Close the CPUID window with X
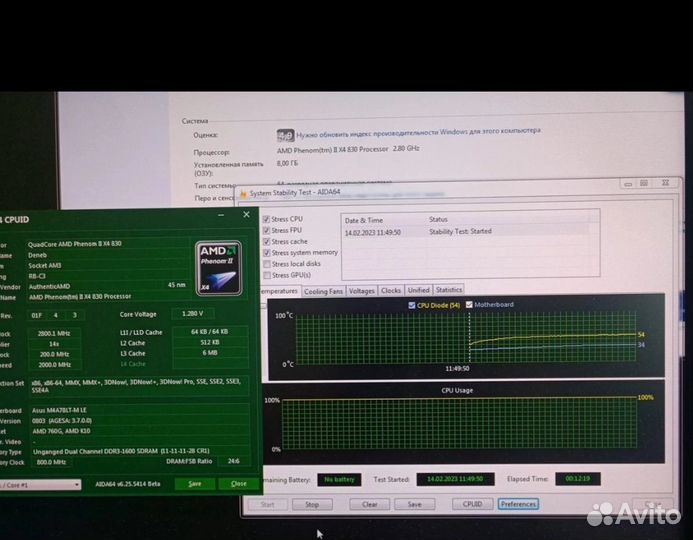Viewport: 693px width, 540px height. [x=247, y=214]
